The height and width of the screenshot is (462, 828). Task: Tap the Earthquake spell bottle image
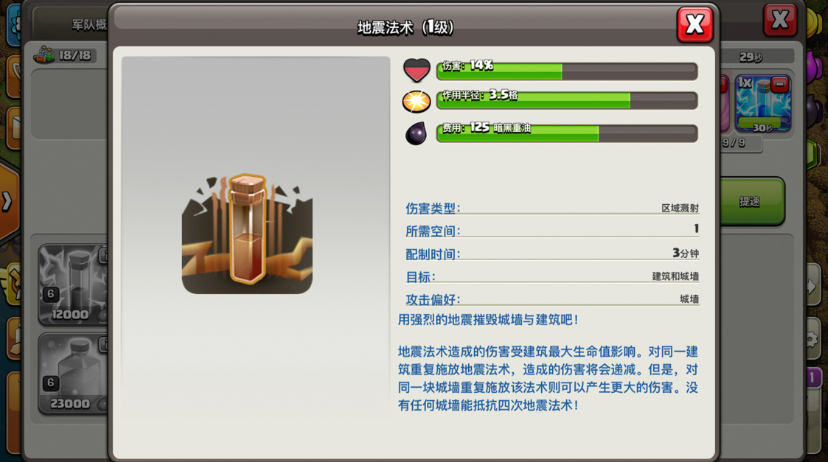pyautogui.click(x=247, y=233)
